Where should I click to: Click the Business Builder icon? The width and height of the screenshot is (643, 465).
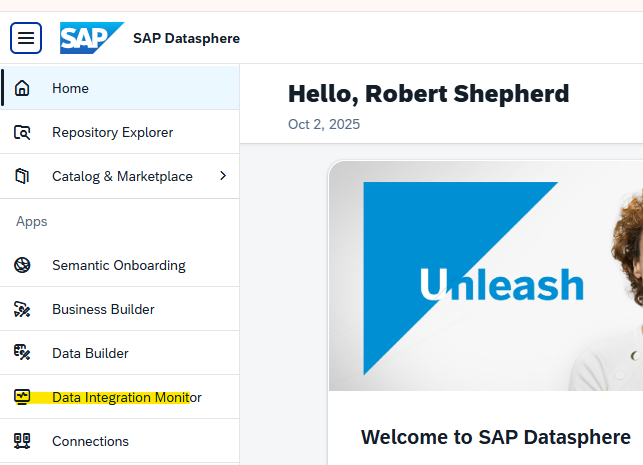[x=22, y=309]
